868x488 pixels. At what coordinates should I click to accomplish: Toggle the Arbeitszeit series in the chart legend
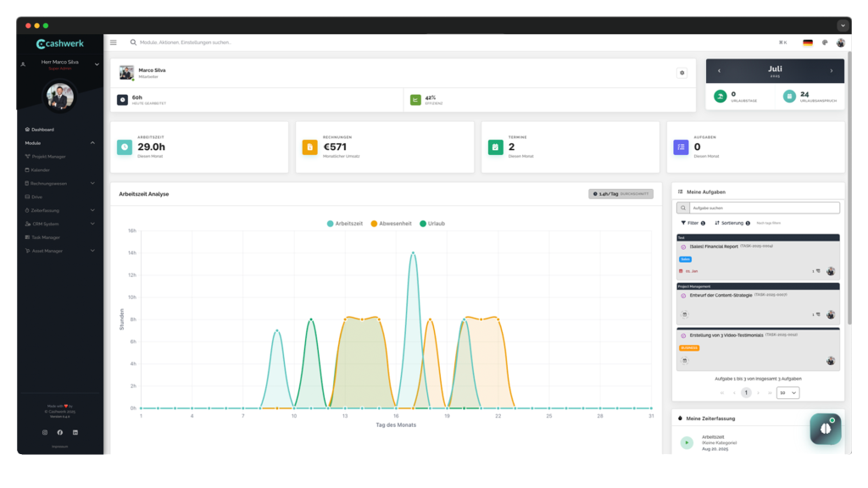345,224
